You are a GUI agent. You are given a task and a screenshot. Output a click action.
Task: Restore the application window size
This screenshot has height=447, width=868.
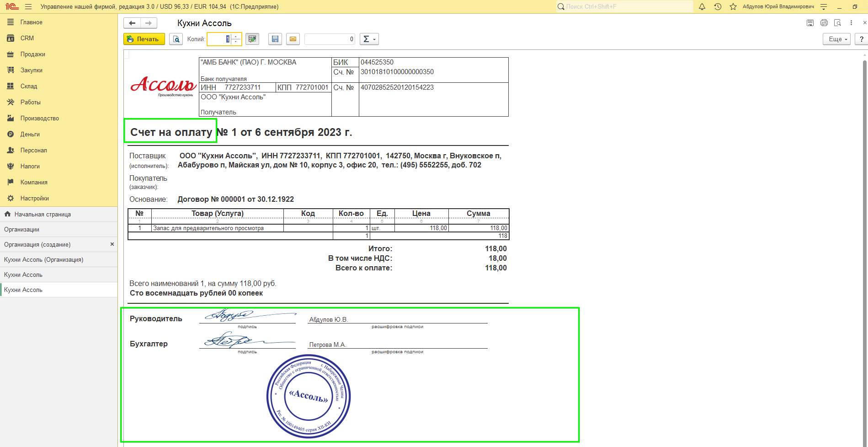(855, 7)
